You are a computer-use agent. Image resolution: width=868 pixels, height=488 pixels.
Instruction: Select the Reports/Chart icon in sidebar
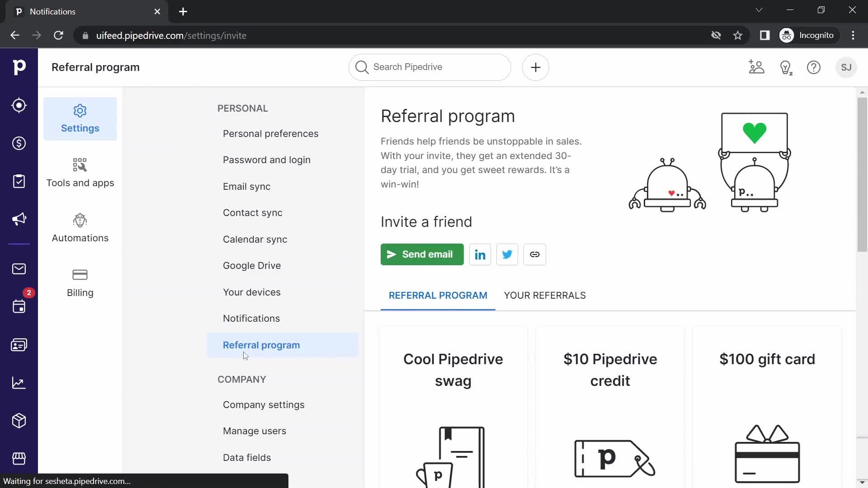pyautogui.click(x=19, y=383)
